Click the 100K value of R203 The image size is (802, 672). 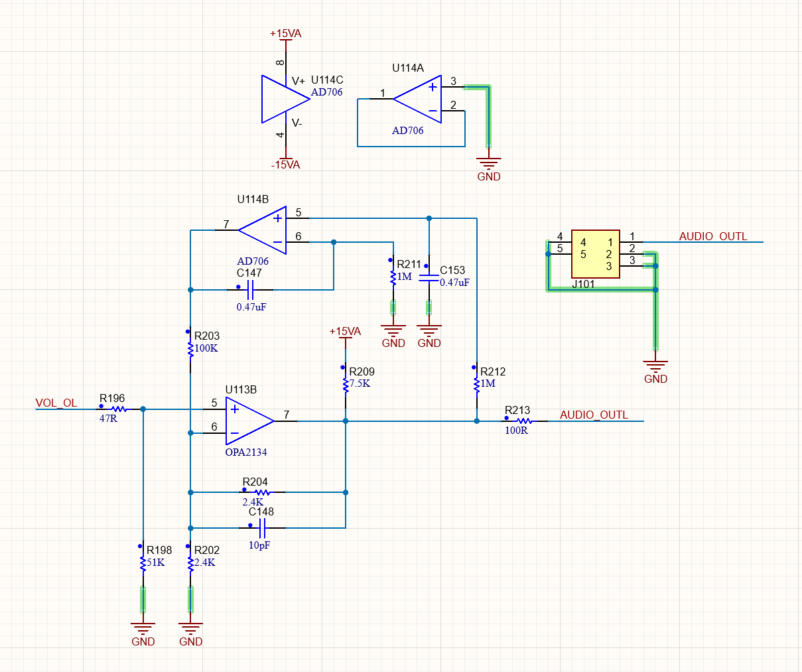click(x=206, y=348)
